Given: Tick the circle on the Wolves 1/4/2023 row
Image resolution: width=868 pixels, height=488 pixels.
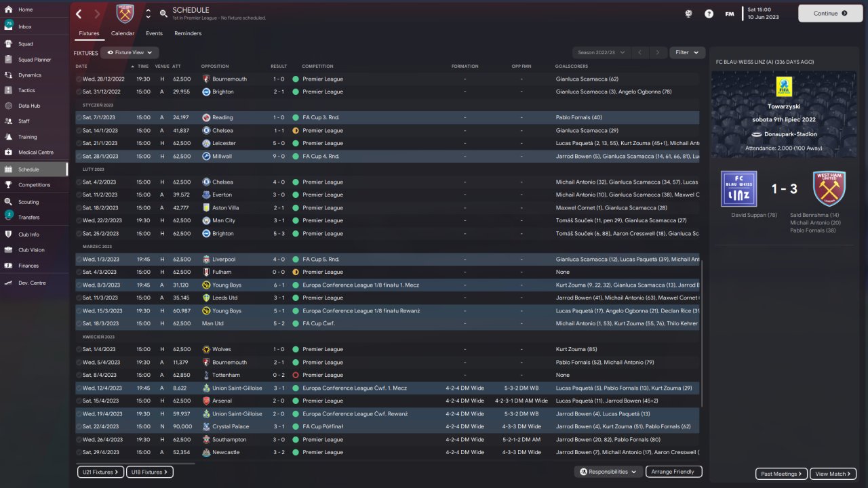Looking at the screenshot, I should (x=79, y=350).
